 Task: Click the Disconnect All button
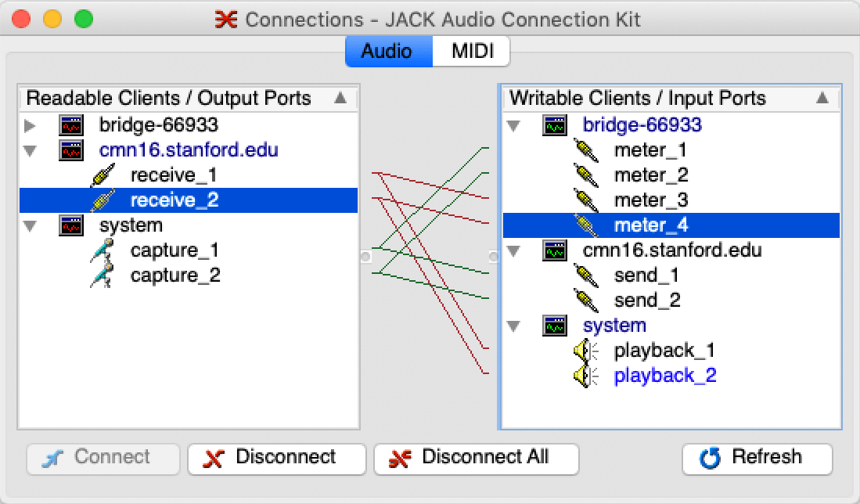(x=476, y=459)
